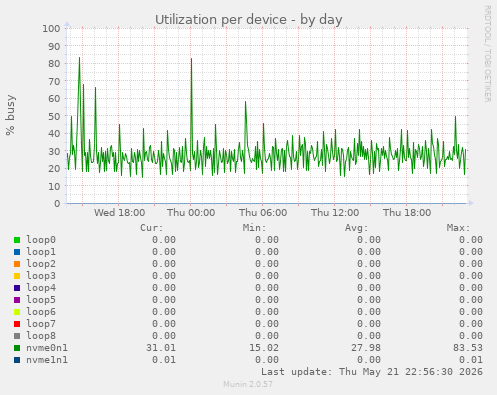Click the 100 y-axis label
This screenshot has height=395, width=497.
pyautogui.click(x=51, y=28)
